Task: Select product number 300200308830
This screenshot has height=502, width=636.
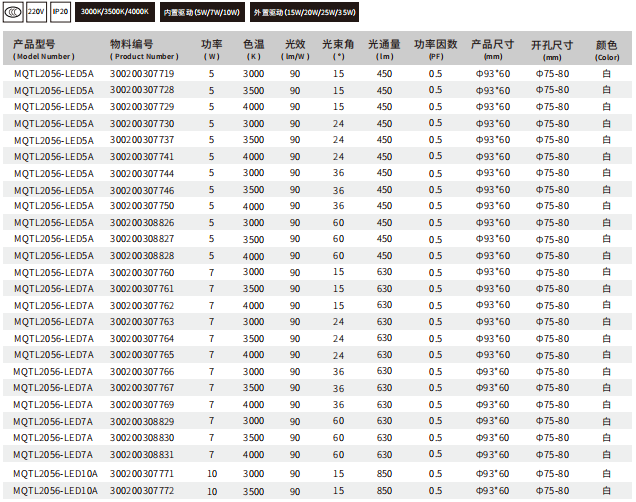Action: [142, 438]
